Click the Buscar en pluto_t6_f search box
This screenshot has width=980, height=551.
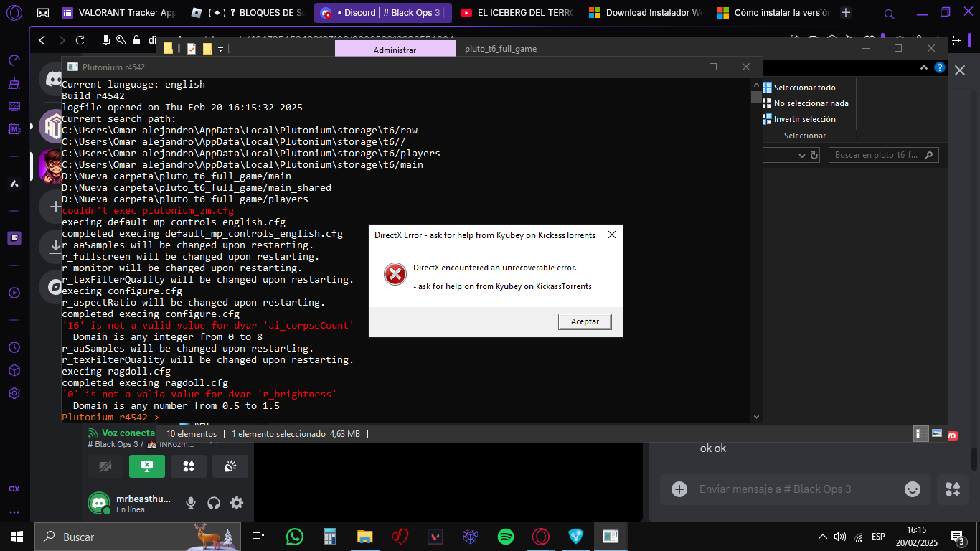884,155
